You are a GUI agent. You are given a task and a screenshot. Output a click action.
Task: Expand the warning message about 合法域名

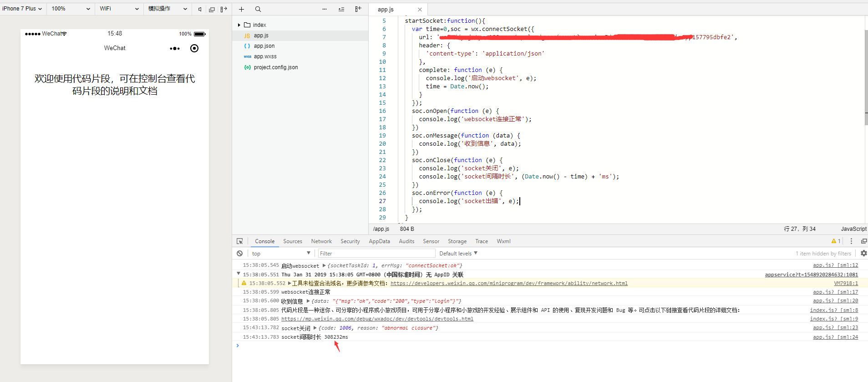(x=289, y=283)
